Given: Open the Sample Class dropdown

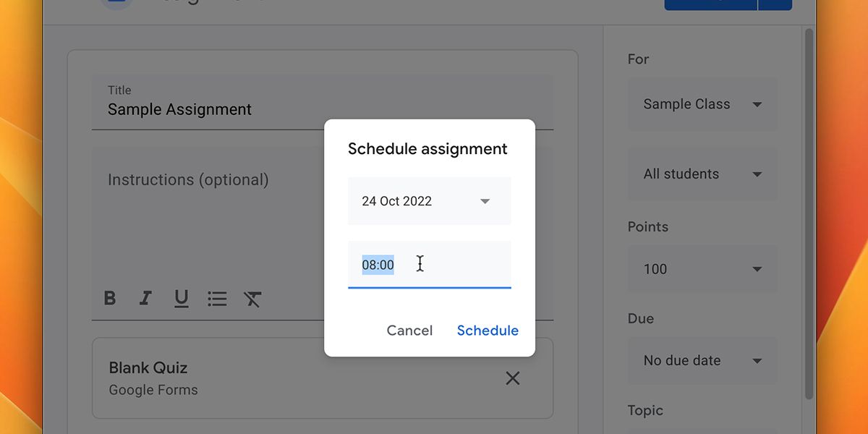Looking at the screenshot, I should pos(702,104).
